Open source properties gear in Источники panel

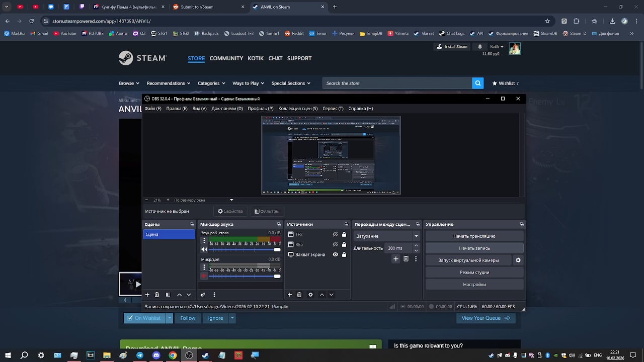(x=310, y=295)
